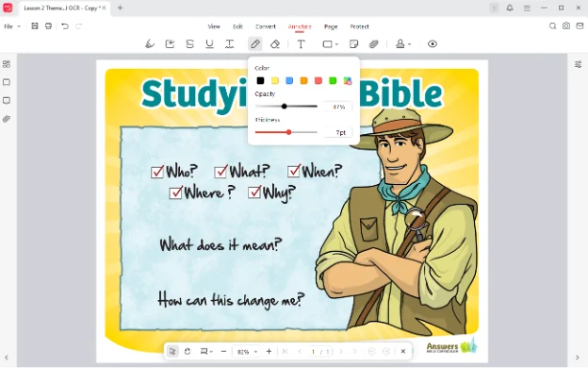This screenshot has width=588, height=368.
Task: Pick the green pencil color
Action: 333,80
